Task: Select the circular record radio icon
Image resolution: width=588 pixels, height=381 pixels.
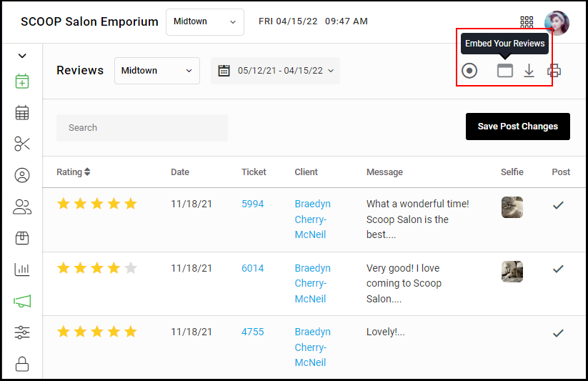Action: click(469, 71)
